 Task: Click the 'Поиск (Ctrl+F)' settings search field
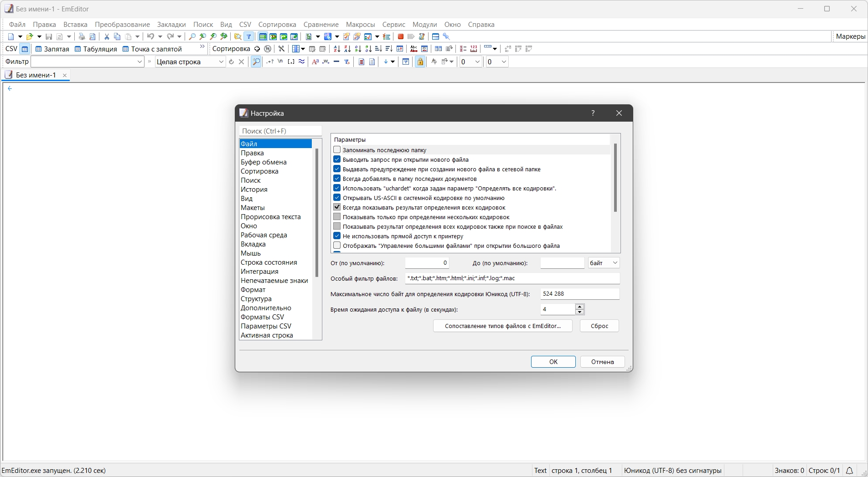pos(280,131)
